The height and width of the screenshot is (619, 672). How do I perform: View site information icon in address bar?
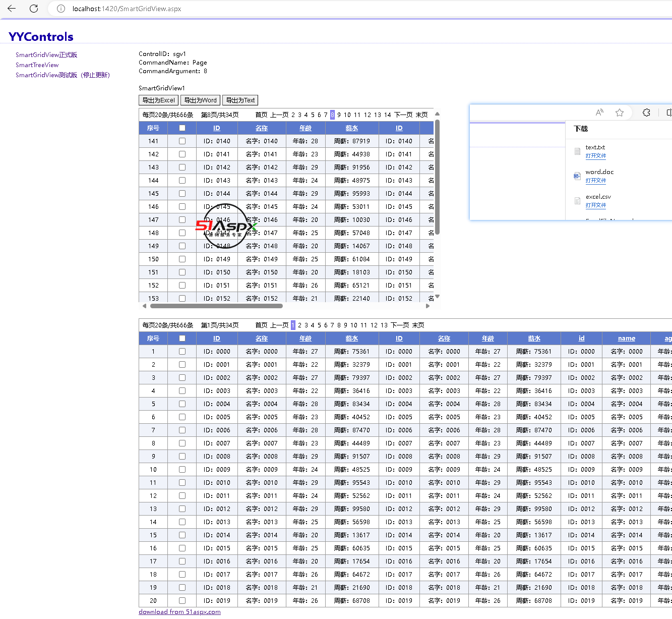[61, 9]
